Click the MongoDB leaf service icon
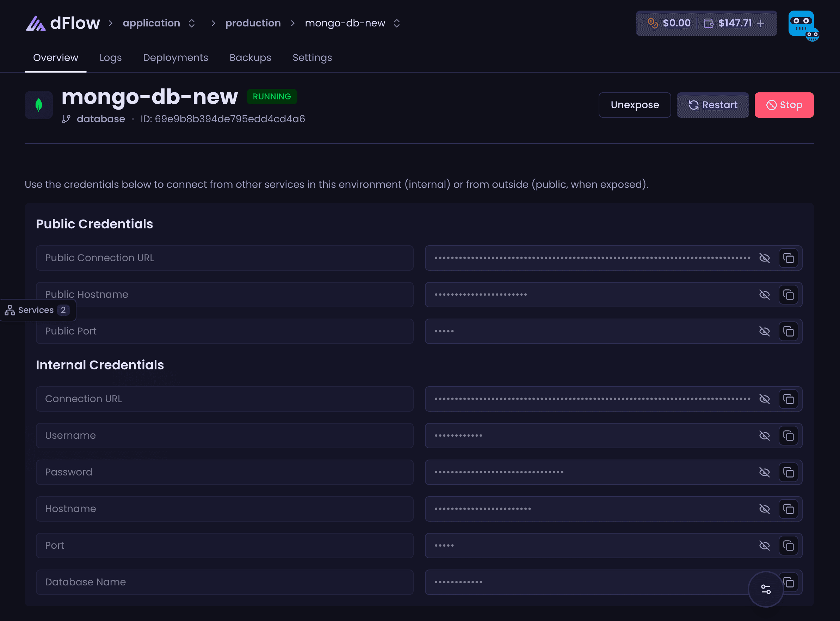 pyautogui.click(x=39, y=105)
